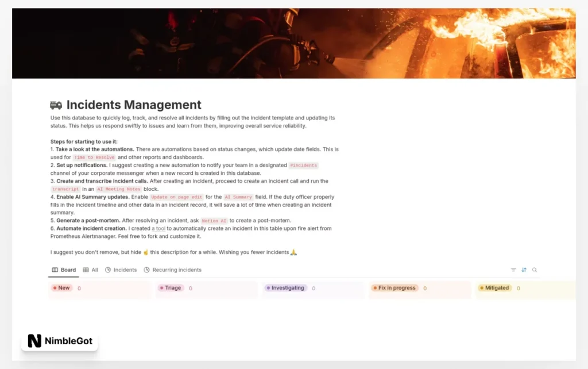
Task: Click the New status column tag
Action: pyautogui.click(x=61, y=288)
